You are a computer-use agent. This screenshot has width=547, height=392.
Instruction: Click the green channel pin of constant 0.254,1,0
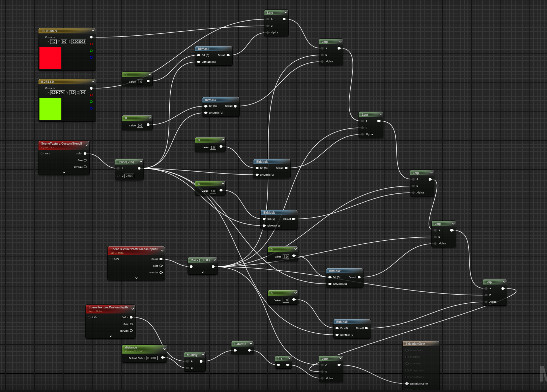(91, 102)
